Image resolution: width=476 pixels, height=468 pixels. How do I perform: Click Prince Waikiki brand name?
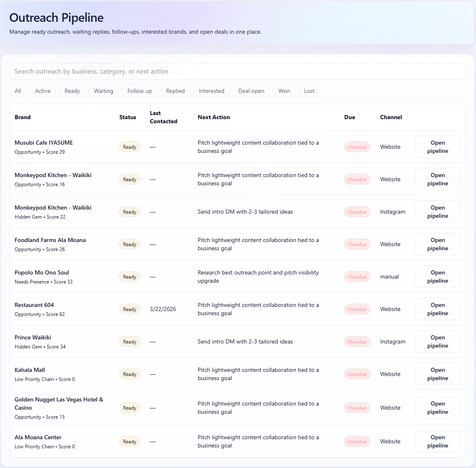point(33,337)
